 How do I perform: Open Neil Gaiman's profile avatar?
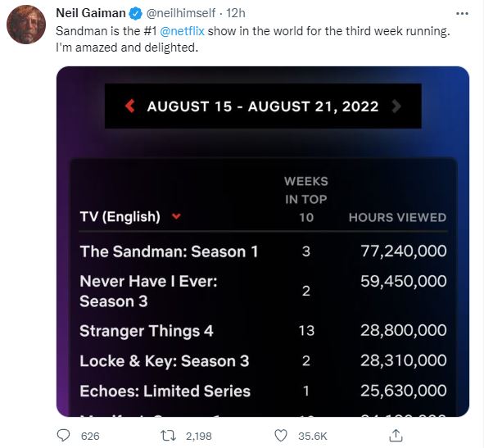click(26, 25)
